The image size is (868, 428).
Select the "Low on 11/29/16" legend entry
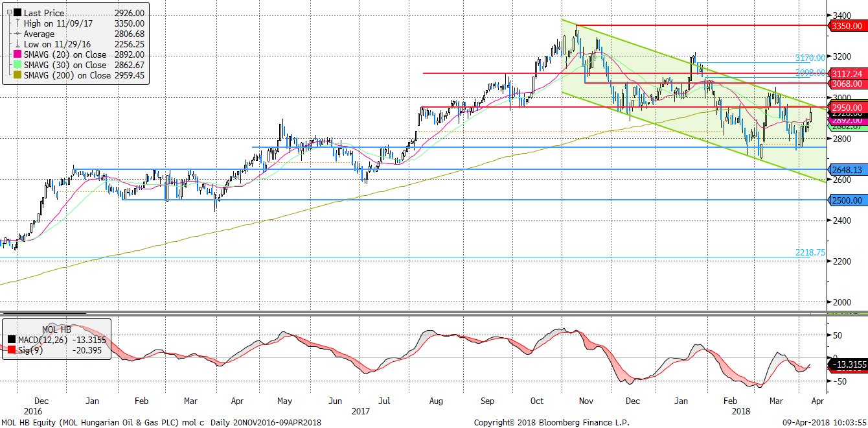[x=57, y=44]
